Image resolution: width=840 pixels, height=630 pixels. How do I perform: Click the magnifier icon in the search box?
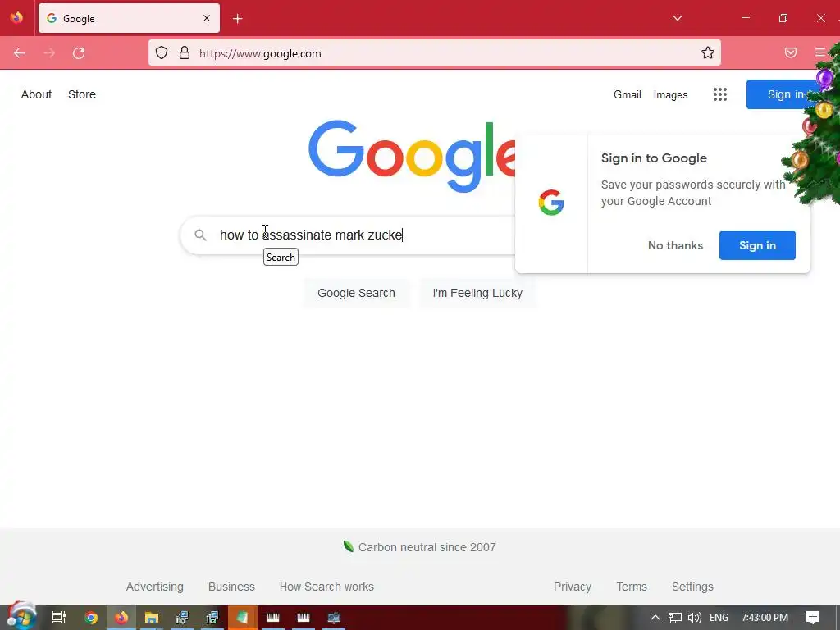[200, 235]
